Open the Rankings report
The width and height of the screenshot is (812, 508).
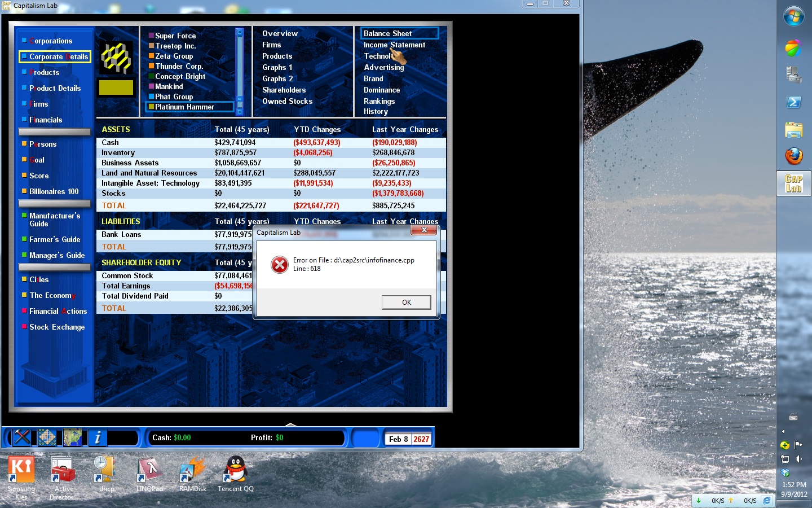coord(379,102)
